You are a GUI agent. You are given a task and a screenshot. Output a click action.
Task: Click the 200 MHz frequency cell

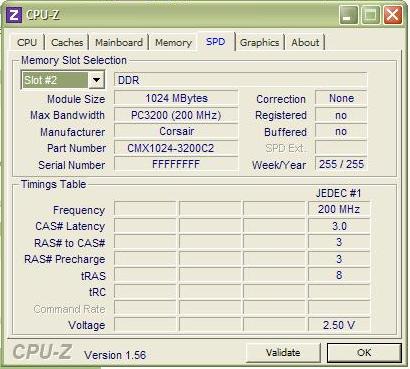pos(339,209)
